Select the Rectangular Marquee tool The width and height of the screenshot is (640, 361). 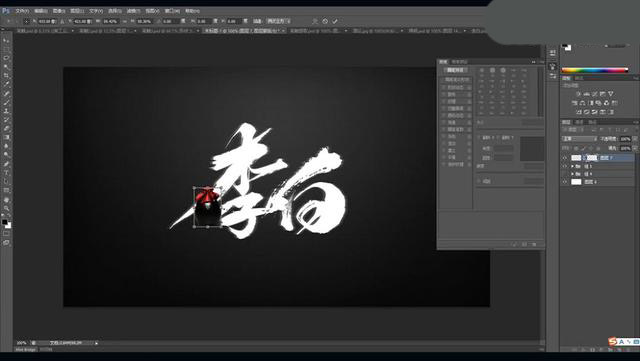[x=6, y=49]
